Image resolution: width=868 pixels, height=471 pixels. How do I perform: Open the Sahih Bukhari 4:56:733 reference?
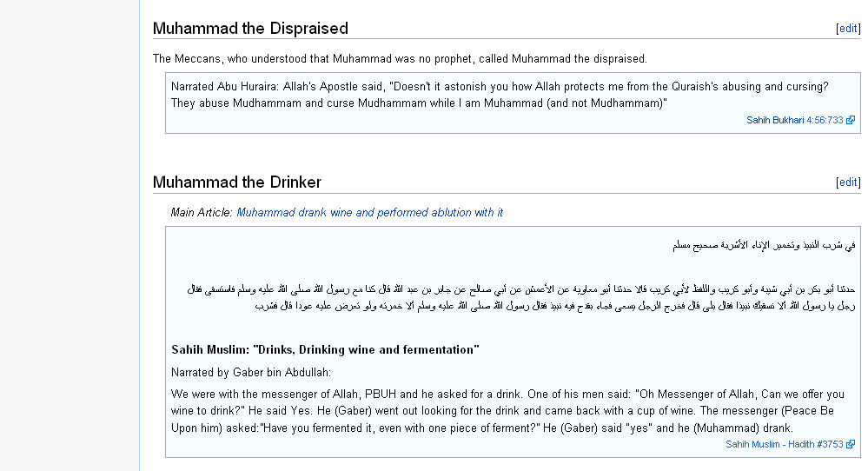tap(794, 120)
